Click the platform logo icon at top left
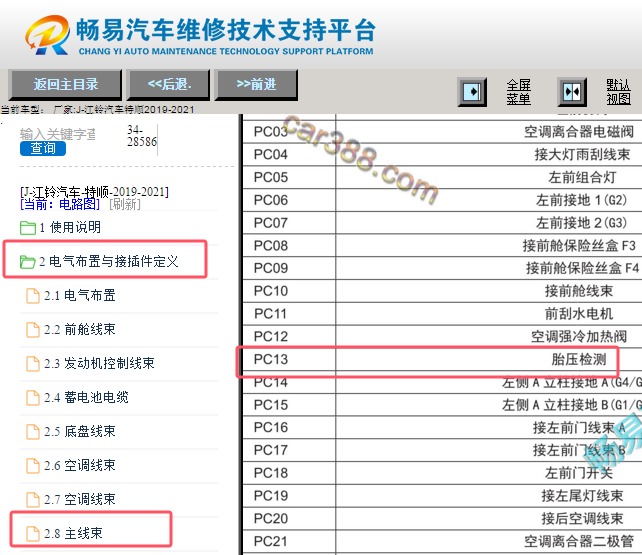 (x=47, y=35)
